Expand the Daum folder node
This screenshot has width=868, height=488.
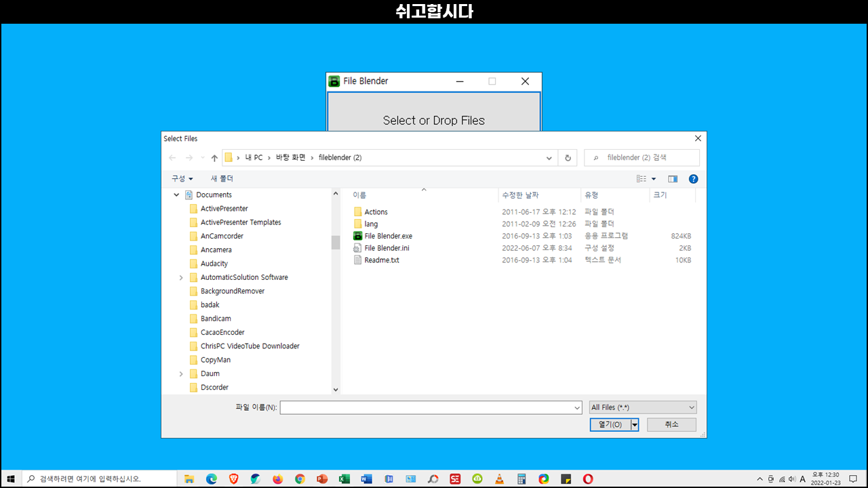click(181, 374)
